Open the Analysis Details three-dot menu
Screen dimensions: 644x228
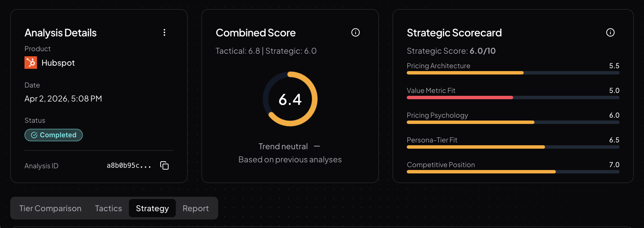[x=164, y=32]
